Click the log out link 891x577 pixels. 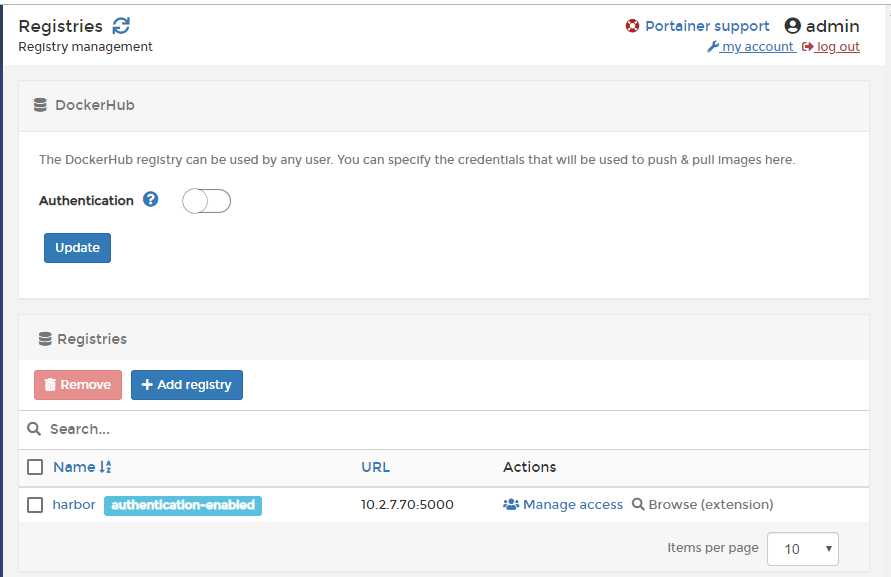tap(838, 47)
